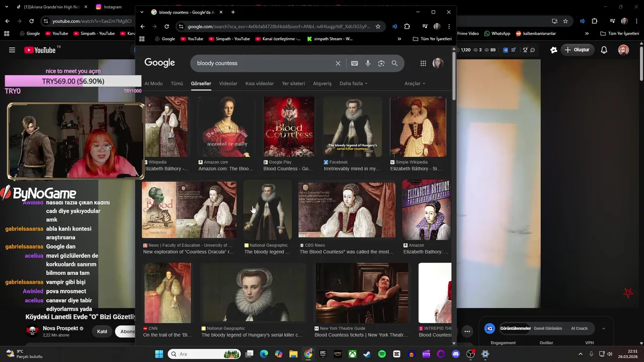Open the Yer siteleri tab
644x362 pixels.
[293, 83]
